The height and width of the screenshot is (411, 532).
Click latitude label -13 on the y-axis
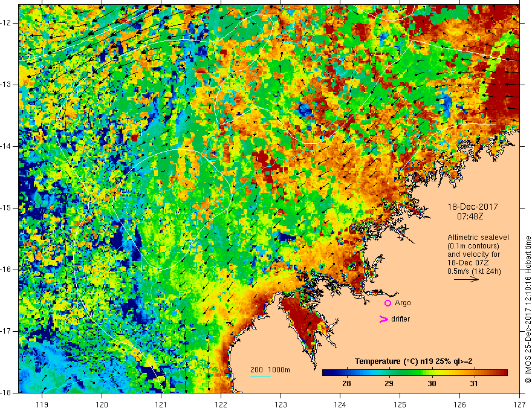(6, 85)
